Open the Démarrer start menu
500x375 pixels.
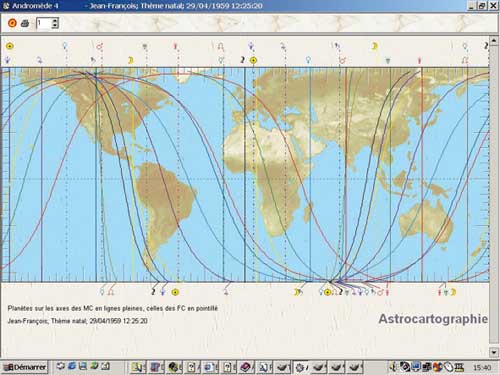pyautogui.click(x=24, y=367)
